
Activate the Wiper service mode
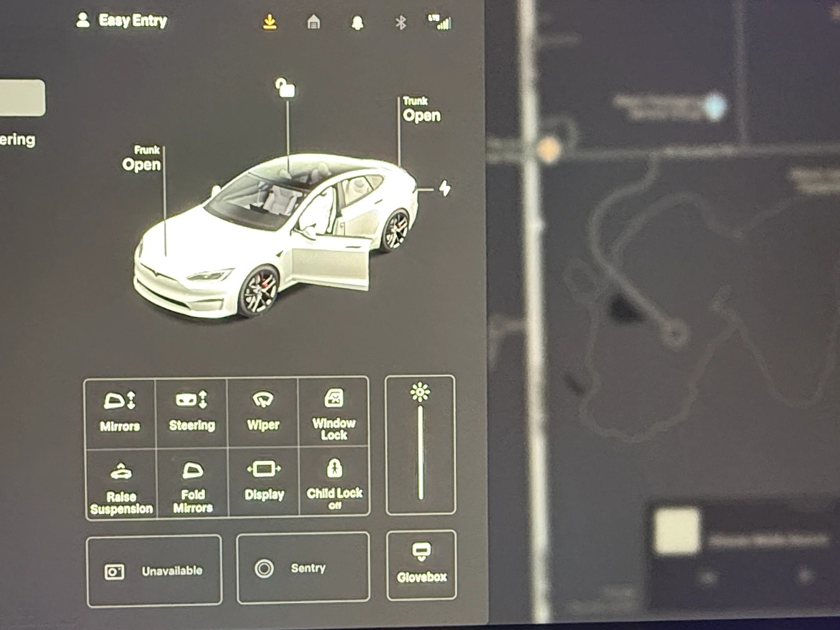point(263,413)
